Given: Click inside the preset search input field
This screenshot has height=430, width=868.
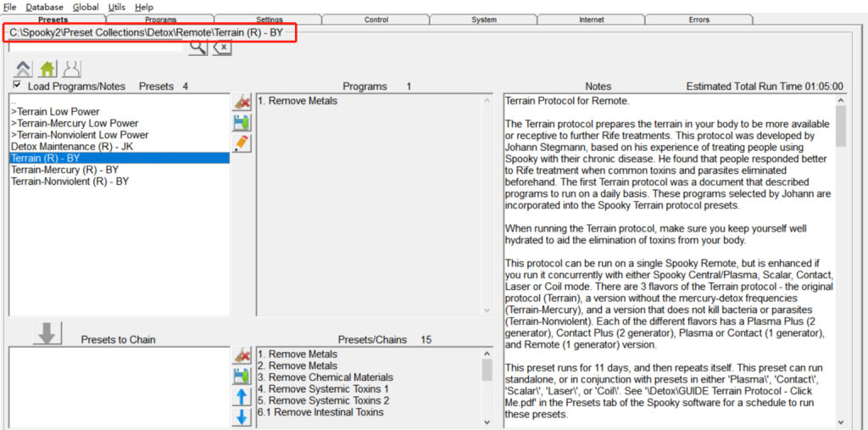Looking at the screenshot, I should [95, 48].
